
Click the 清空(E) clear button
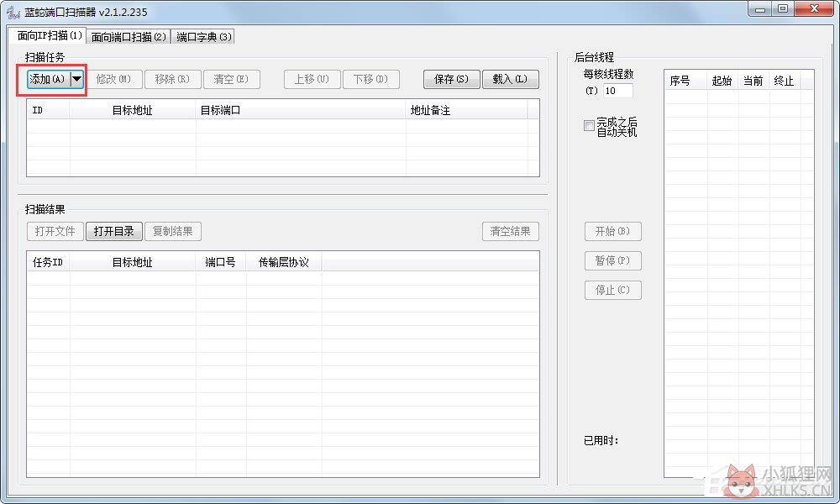pyautogui.click(x=231, y=79)
